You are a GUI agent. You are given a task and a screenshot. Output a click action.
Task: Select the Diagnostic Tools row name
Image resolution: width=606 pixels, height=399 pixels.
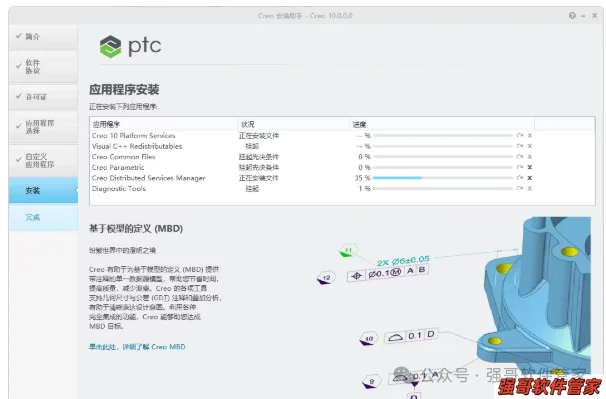119,189
